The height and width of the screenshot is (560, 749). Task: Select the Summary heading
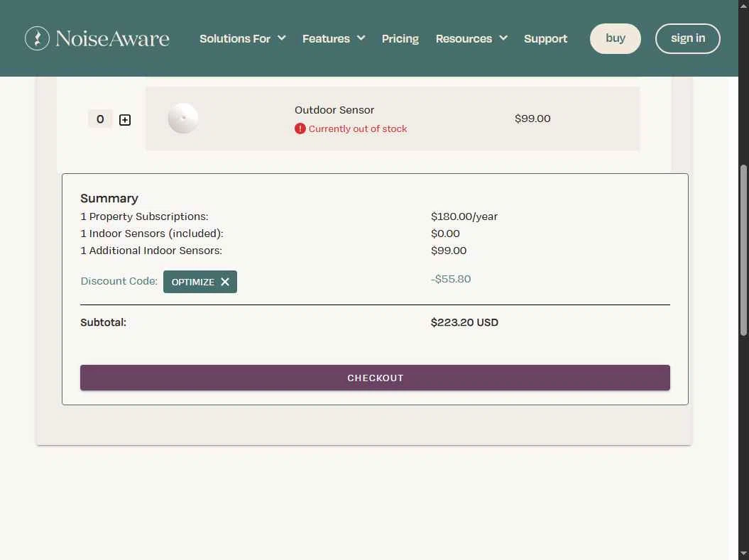[x=109, y=198]
